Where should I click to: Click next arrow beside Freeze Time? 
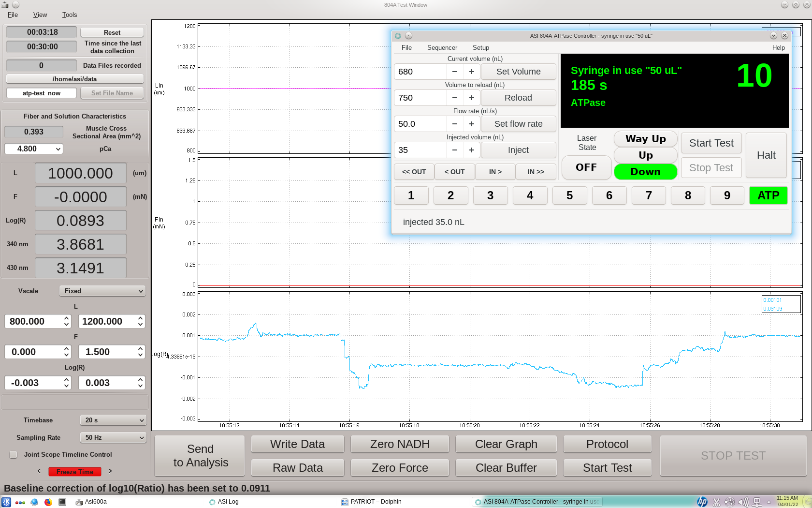click(110, 471)
